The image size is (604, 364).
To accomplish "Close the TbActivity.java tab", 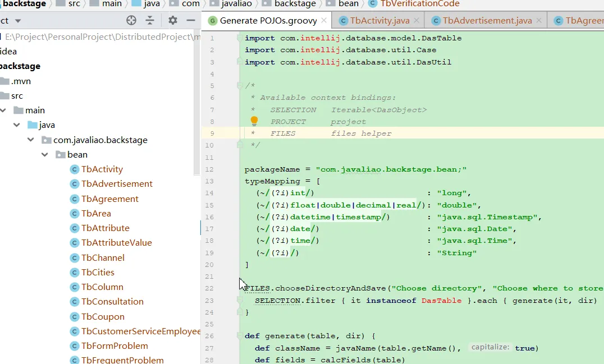I will click(x=417, y=20).
